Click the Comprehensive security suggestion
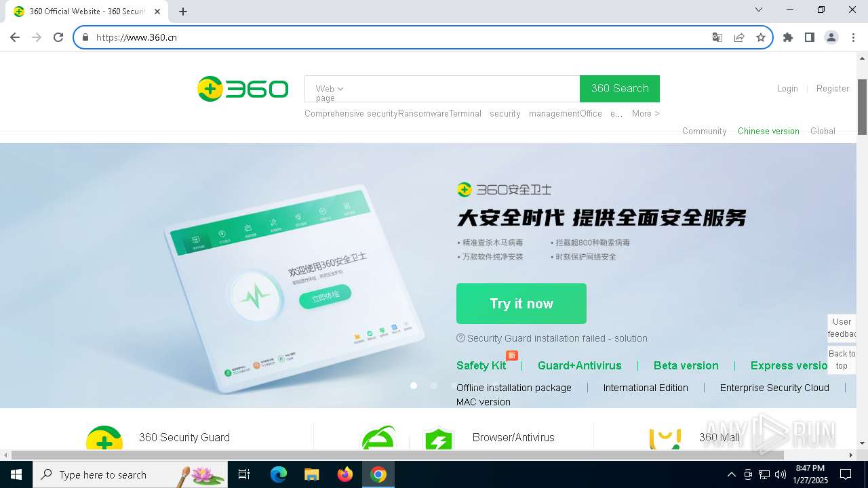Image resolution: width=868 pixels, height=488 pixels. (x=351, y=113)
